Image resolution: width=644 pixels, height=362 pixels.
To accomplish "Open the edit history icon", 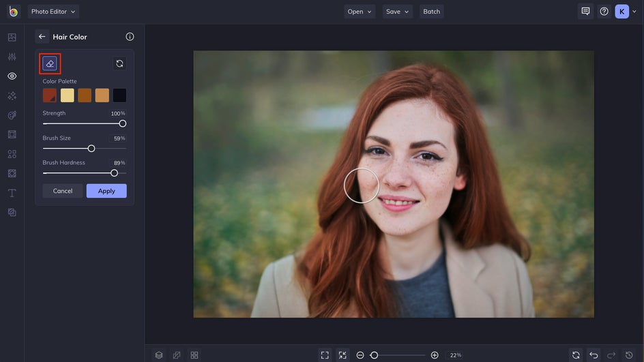I will click(629, 355).
